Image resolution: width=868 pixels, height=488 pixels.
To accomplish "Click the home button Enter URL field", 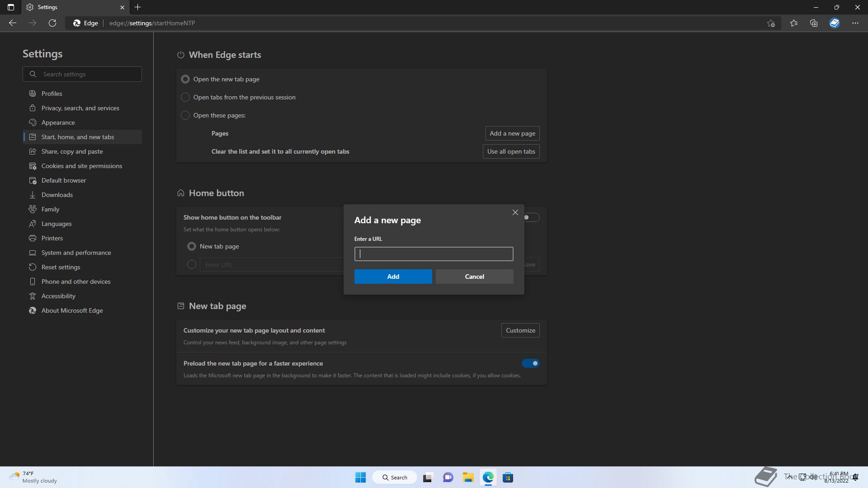I will pyautogui.click(x=271, y=264).
